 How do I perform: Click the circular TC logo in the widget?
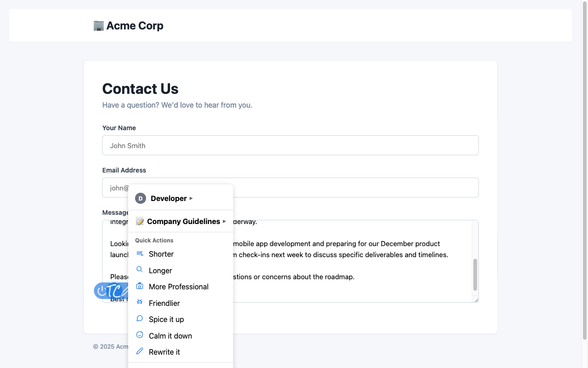(x=114, y=291)
